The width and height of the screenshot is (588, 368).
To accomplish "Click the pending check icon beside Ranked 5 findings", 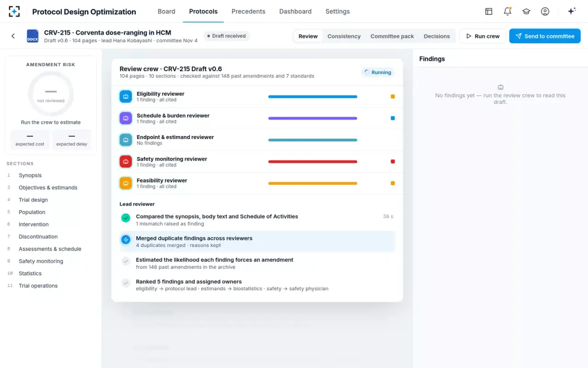I will coord(125,283).
